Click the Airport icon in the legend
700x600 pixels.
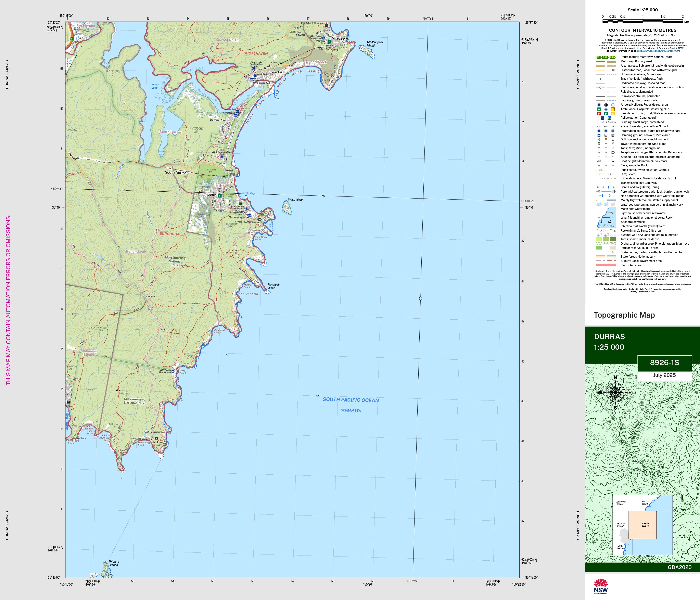599,105
